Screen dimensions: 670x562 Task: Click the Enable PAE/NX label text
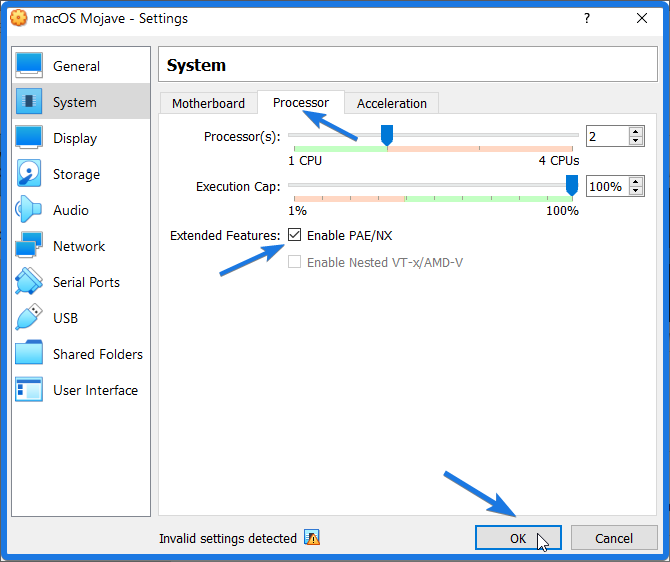click(x=350, y=235)
